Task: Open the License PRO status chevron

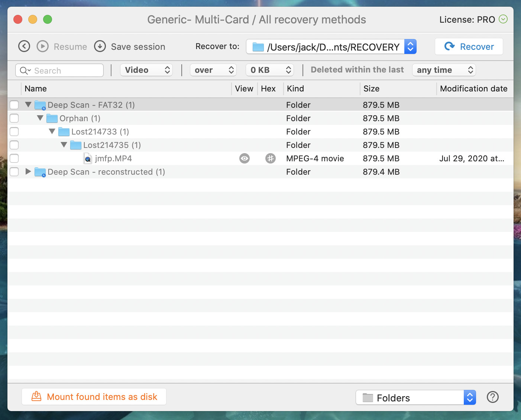Action: [x=503, y=19]
